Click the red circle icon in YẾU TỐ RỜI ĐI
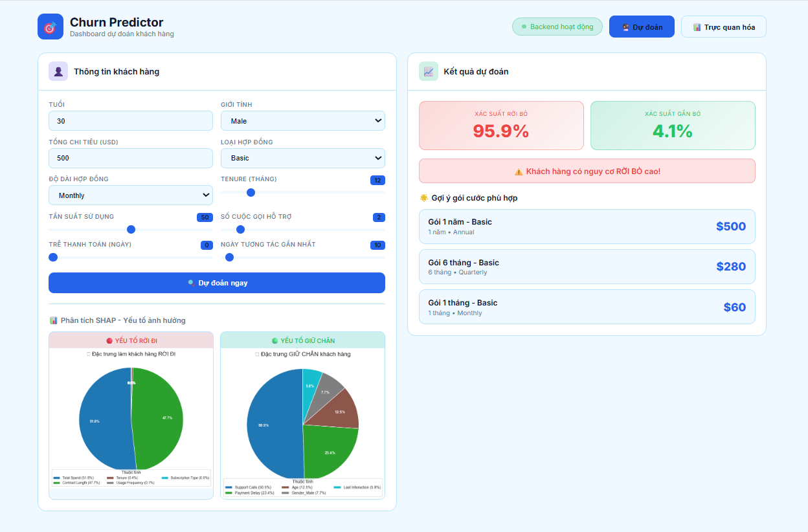 109,340
